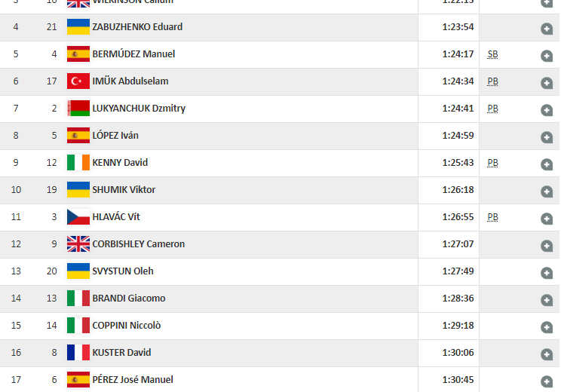Click the SB label on BERMÚDEZ row
Screen dimensions: 561x392
[x=492, y=54]
